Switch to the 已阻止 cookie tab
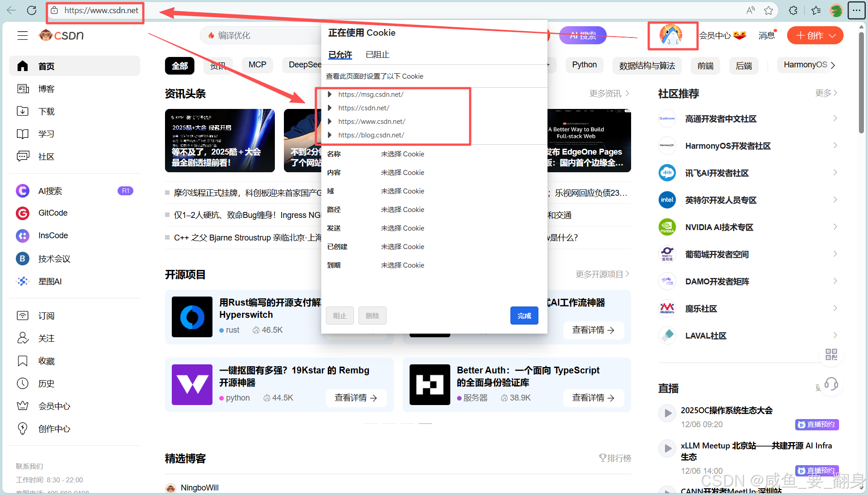 [377, 55]
